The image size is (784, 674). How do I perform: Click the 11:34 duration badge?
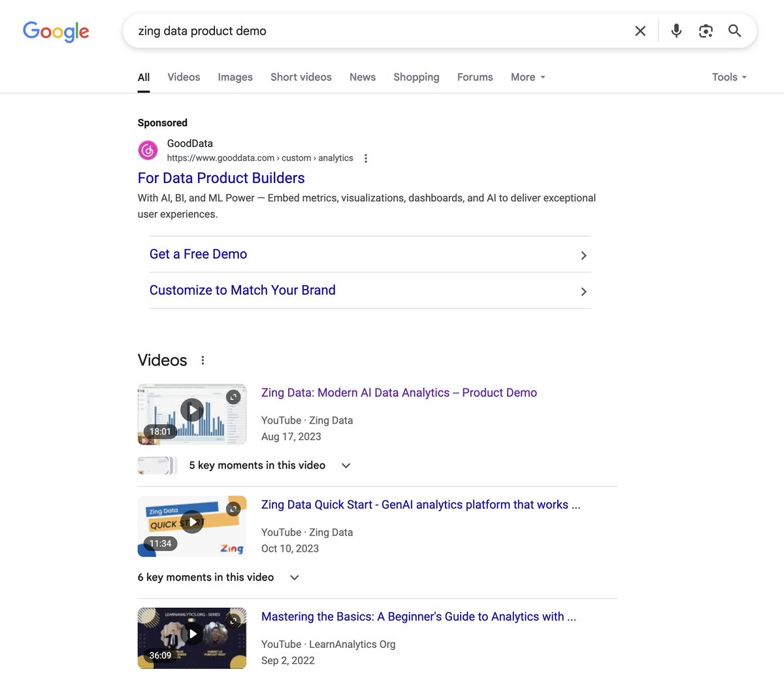coord(160,543)
